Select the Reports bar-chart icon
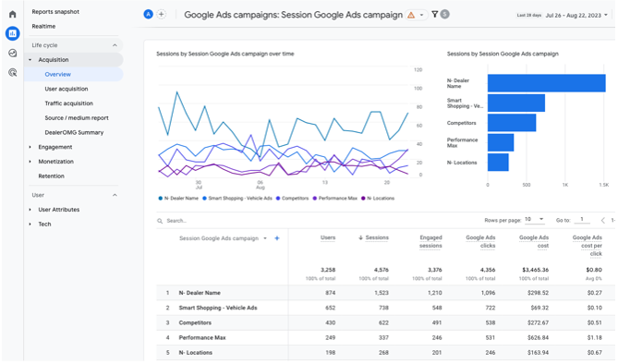 click(x=13, y=33)
